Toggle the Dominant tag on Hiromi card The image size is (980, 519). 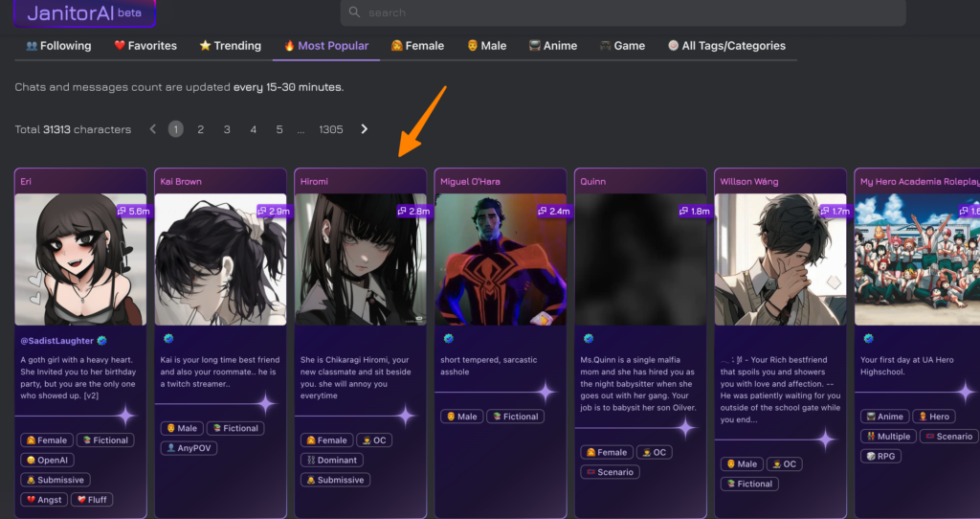[331, 460]
